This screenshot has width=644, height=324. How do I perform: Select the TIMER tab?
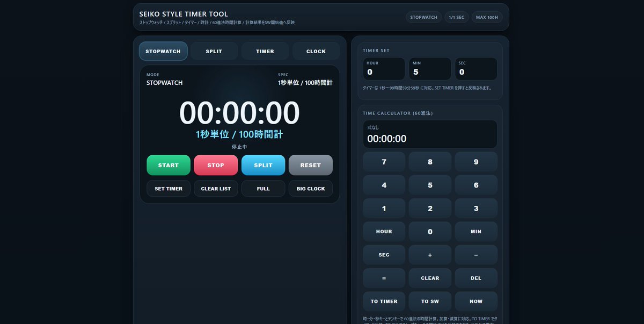coord(265,51)
